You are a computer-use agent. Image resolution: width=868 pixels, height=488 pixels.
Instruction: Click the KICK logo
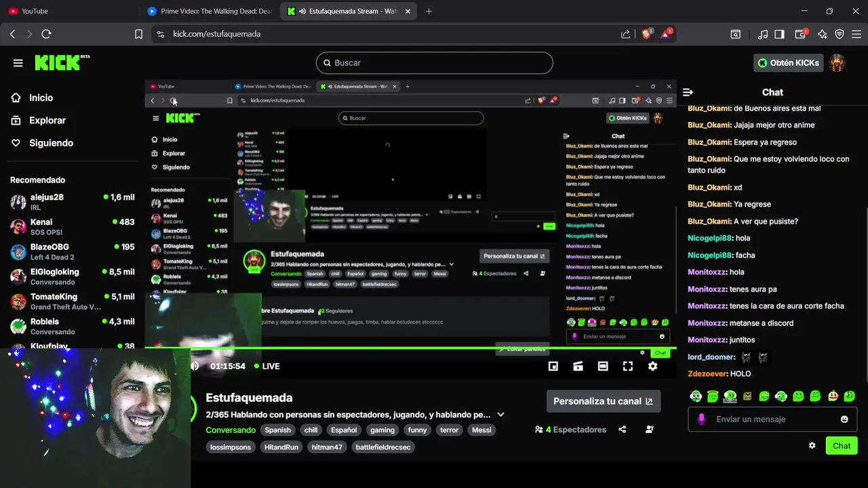(x=62, y=62)
